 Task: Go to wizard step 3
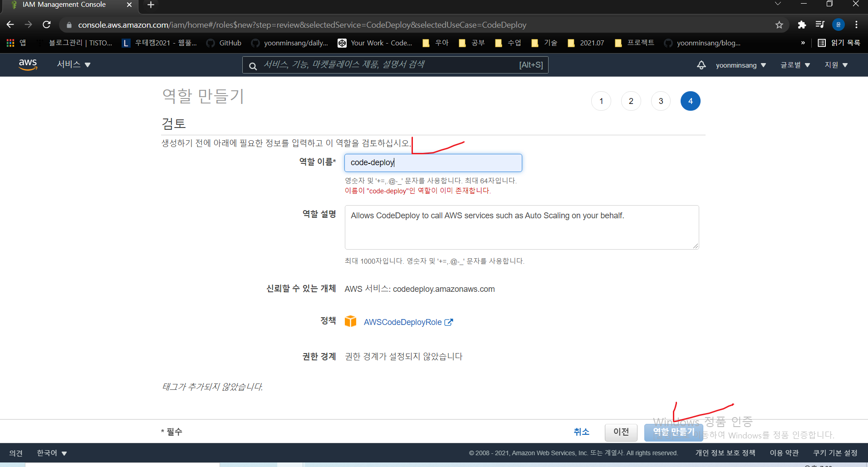tap(661, 101)
